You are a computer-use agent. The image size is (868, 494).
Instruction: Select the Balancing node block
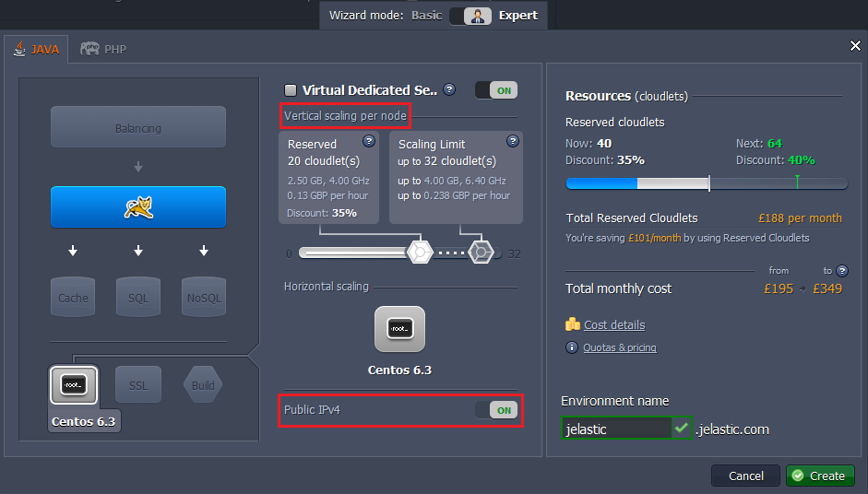click(x=138, y=127)
